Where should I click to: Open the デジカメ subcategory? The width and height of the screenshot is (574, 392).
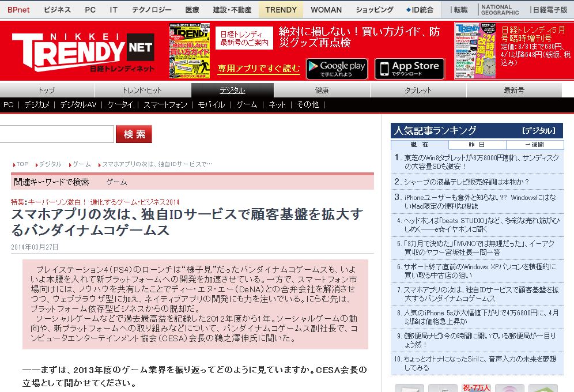tap(37, 105)
